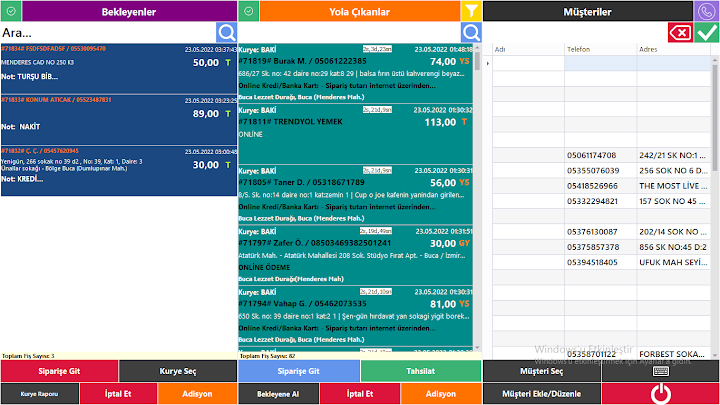Open the on-screen keyboard icon button
The image size is (720, 405).
click(660, 371)
